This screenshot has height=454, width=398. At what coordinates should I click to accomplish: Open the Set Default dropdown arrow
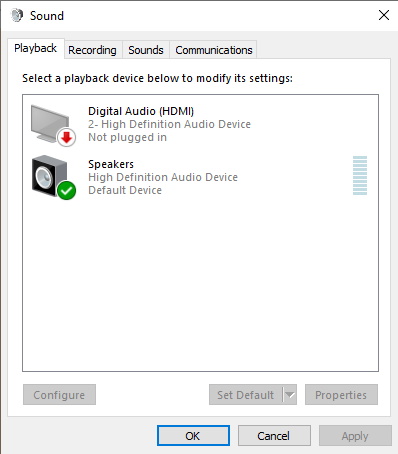[x=290, y=395]
